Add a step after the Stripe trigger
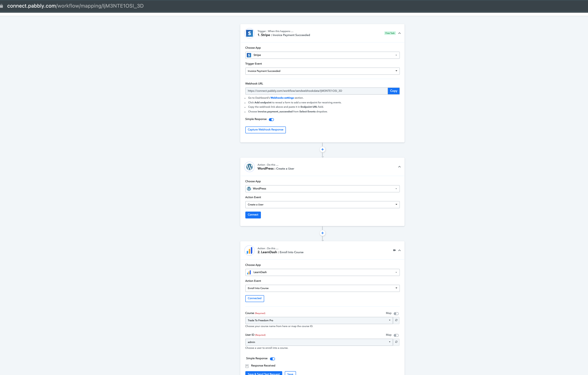 [x=322, y=149]
